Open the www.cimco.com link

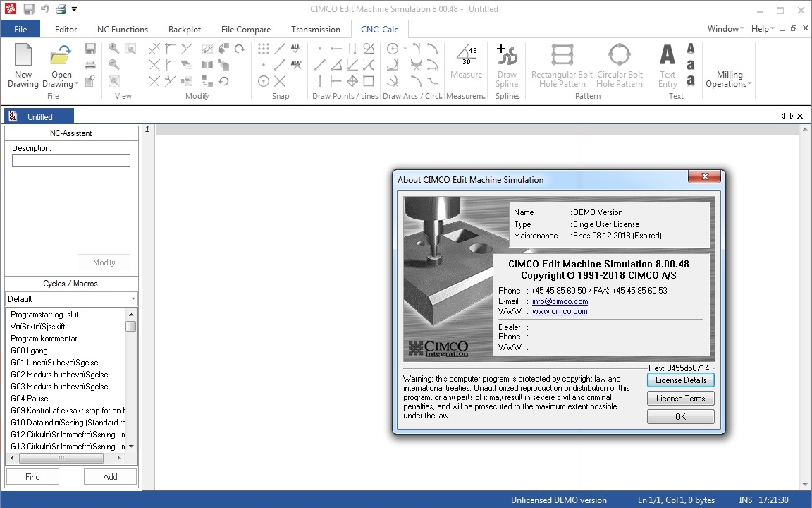click(x=559, y=311)
